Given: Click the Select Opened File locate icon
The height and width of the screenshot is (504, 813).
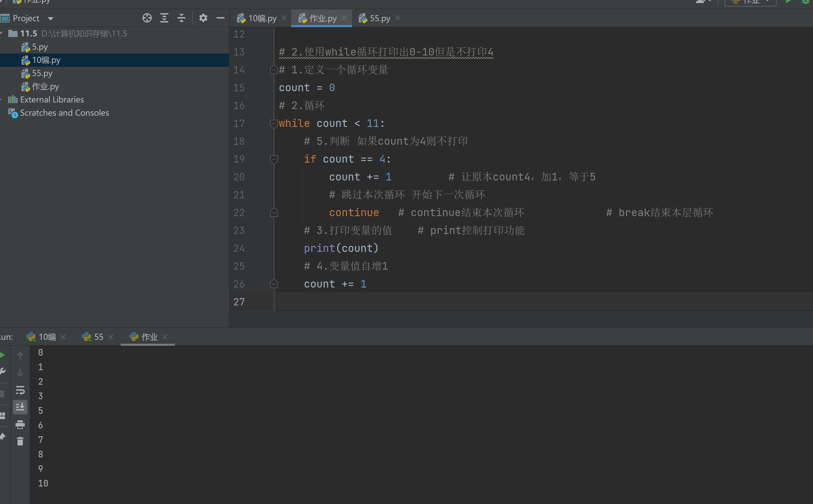Looking at the screenshot, I should 147,18.
